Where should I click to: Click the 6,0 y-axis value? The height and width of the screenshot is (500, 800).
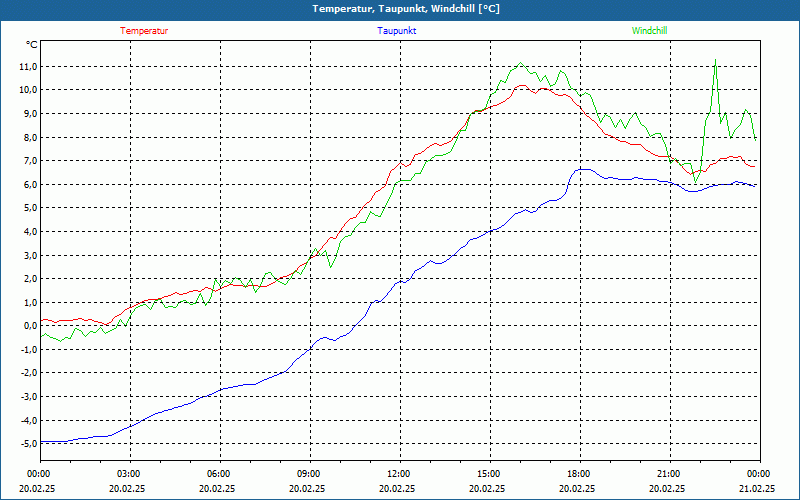[30, 184]
